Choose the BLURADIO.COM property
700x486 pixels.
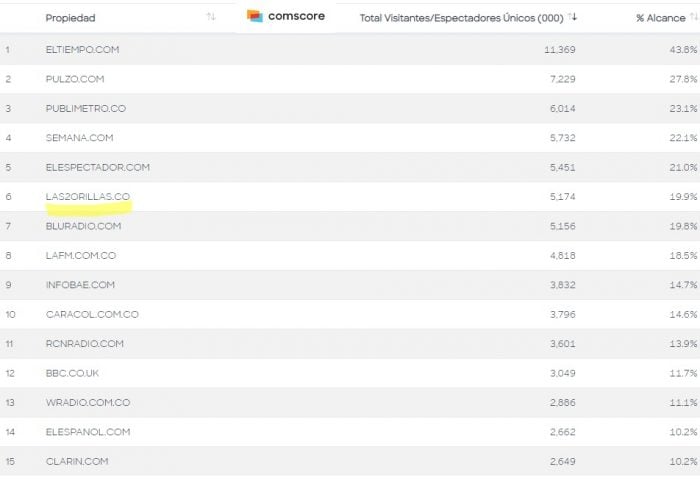coord(83,226)
